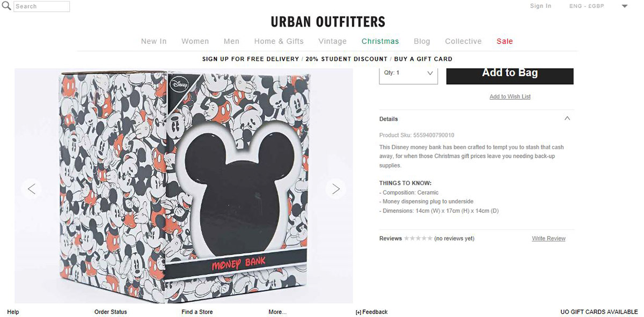This screenshot has width=644, height=317.
Task: Open the 20% Student Discount link
Action: [x=347, y=59]
